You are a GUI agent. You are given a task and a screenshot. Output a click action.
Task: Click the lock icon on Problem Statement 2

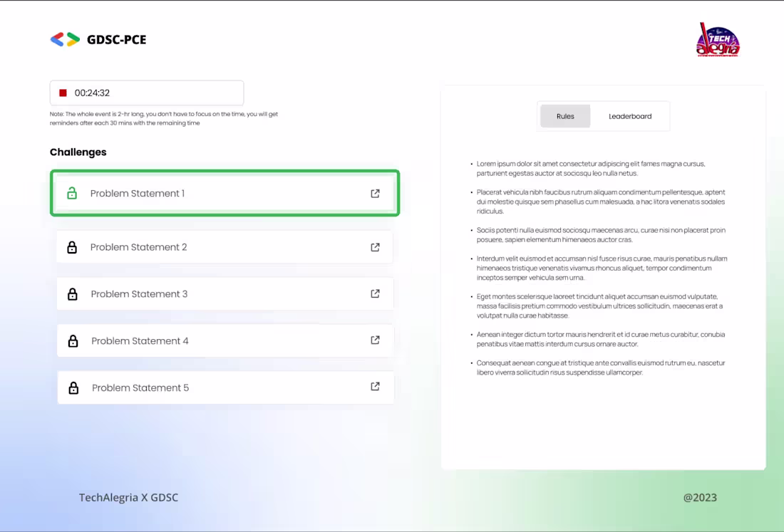72,247
